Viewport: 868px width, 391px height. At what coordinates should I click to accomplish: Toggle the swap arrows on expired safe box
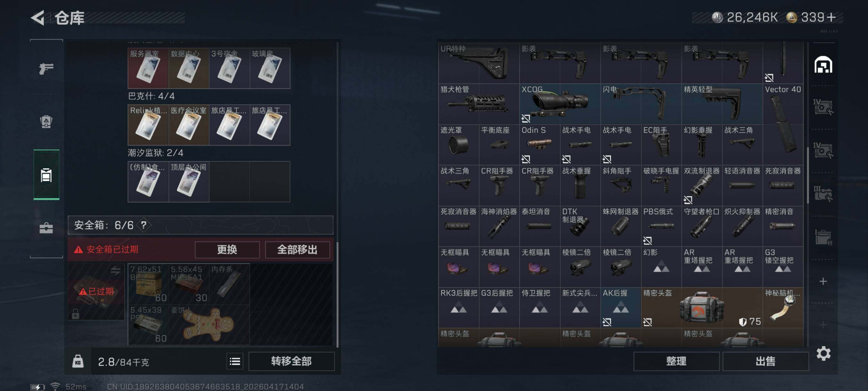(x=116, y=270)
